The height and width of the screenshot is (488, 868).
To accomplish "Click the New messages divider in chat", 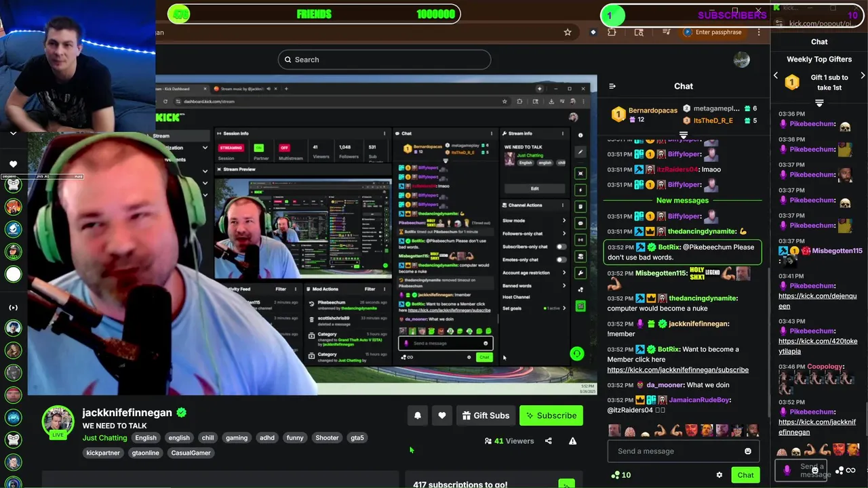I will 682,201.
